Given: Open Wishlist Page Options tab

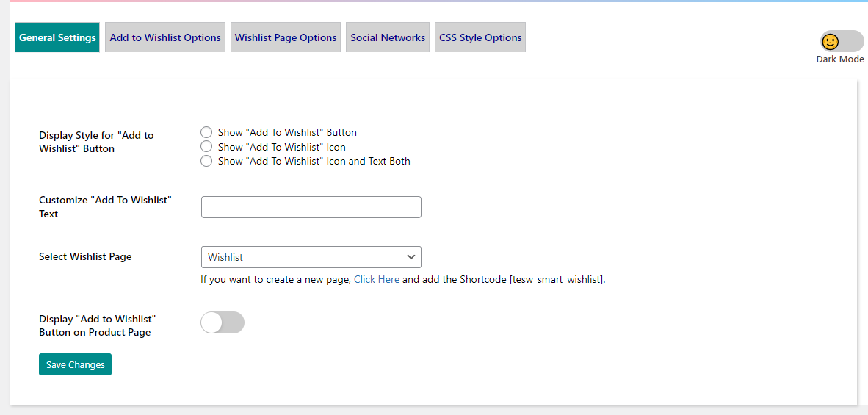Looking at the screenshot, I should [286, 37].
